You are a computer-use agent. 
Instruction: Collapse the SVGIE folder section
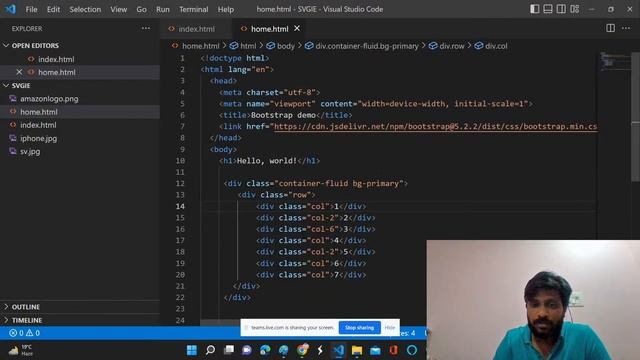tap(21, 86)
